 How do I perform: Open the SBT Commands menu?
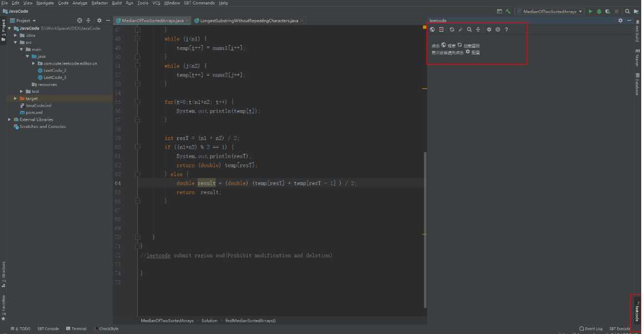pyautogui.click(x=199, y=3)
